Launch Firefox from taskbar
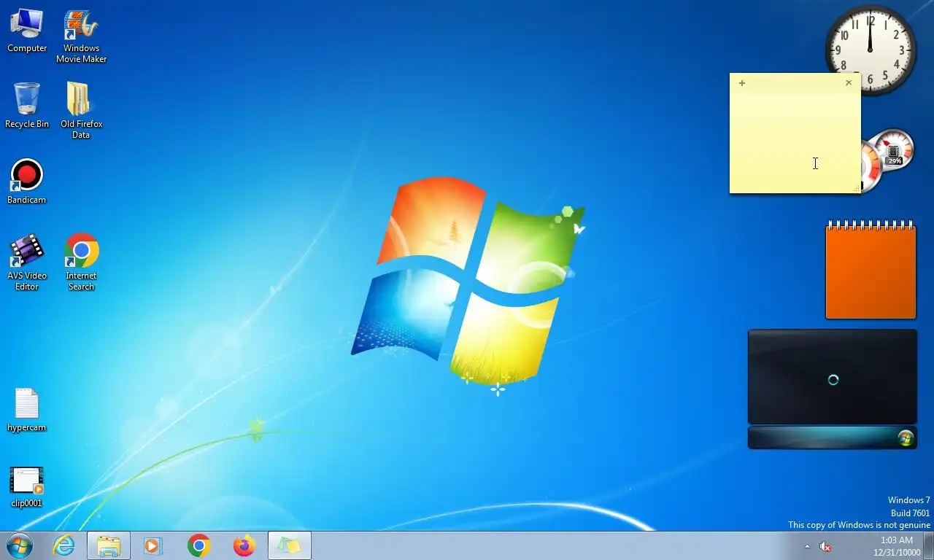 point(244,545)
